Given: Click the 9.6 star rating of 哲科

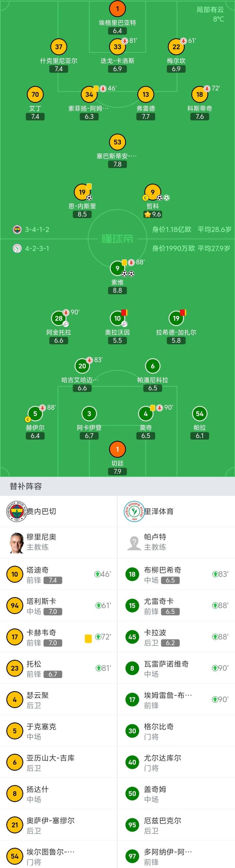Looking at the screenshot, I should [153, 214].
